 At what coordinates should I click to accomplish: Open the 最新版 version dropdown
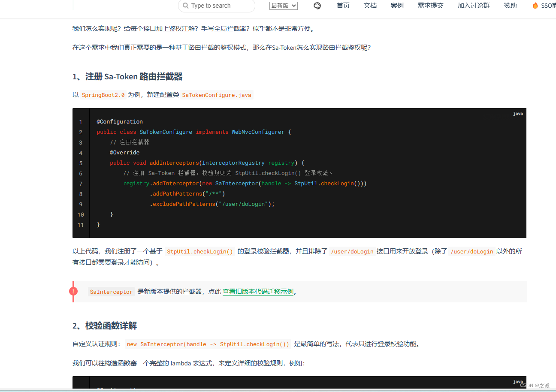click(x=284, y=6)
